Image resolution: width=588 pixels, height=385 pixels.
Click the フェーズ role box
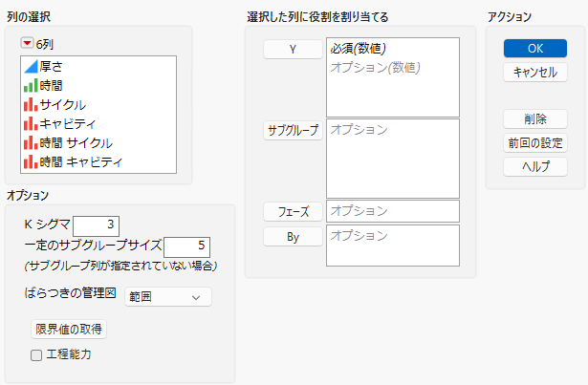point(393,211)
